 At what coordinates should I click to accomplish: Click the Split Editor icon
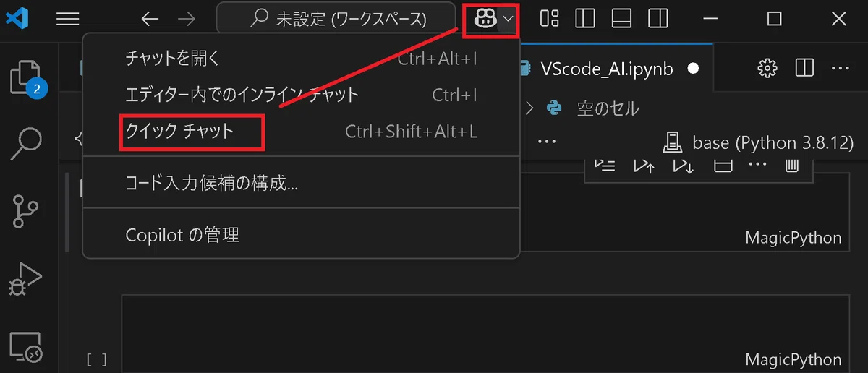click(804, 69)
